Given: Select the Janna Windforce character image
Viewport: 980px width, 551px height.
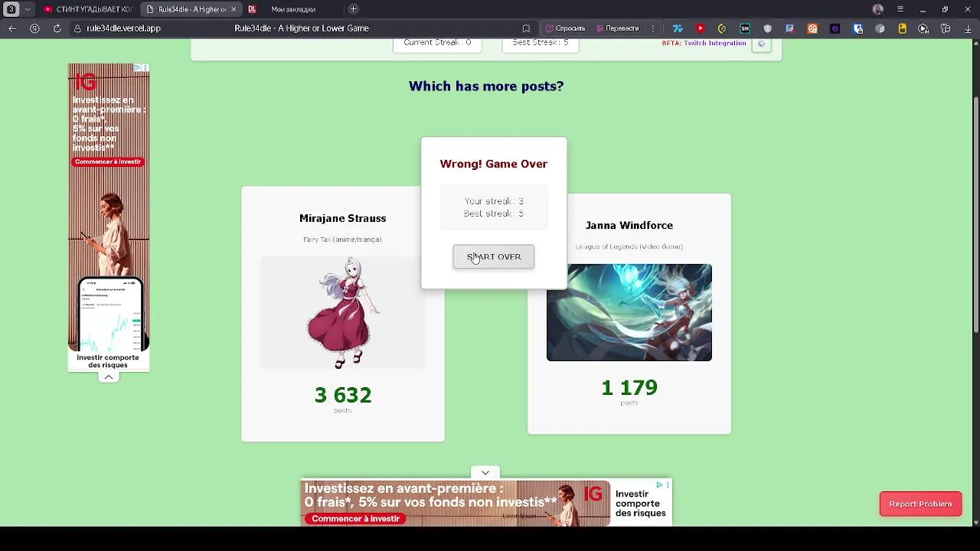Looking at the screenshot, I should coord(629,312).
